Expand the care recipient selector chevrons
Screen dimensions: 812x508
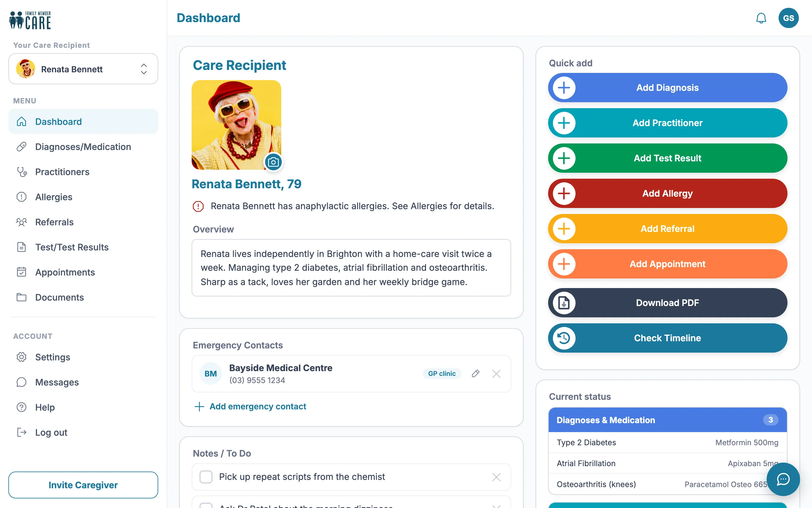(x=144, y=69)
